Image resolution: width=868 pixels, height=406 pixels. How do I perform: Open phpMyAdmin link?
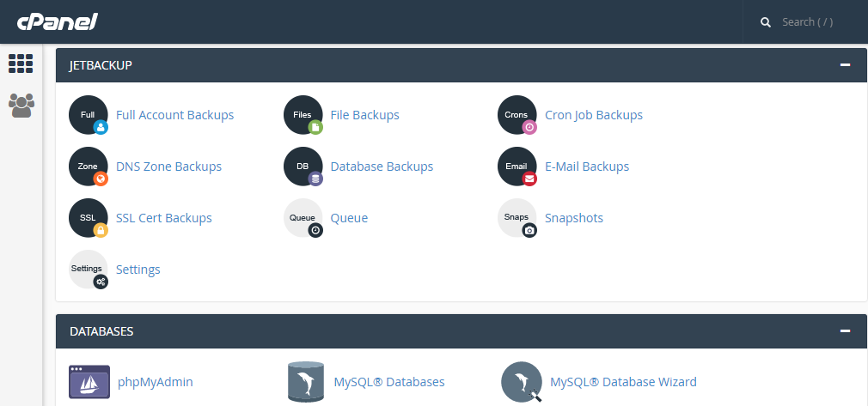(156, 382)
